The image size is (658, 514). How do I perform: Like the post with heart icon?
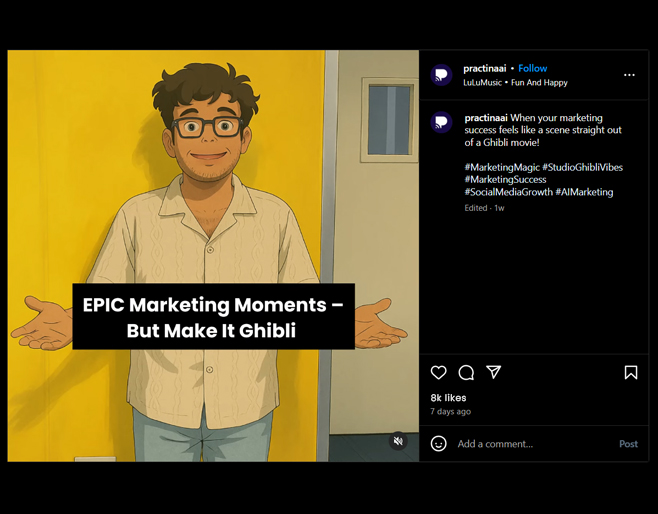tap(438, 372)
